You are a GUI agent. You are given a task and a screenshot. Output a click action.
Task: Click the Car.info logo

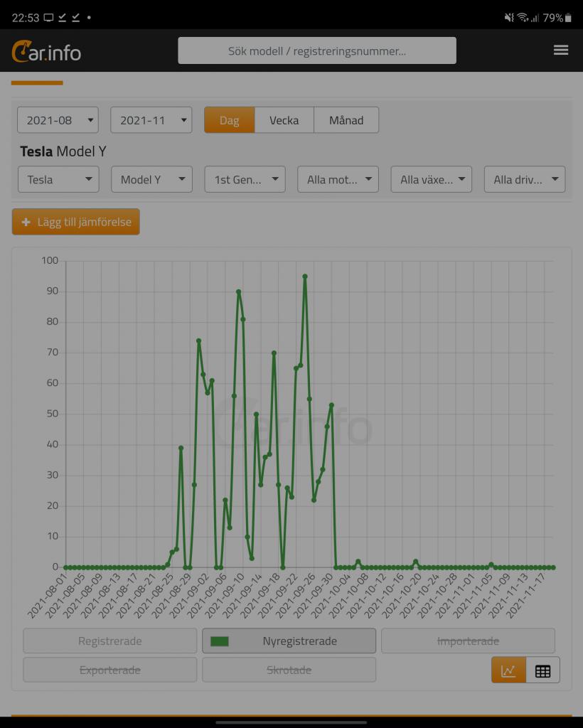click(x=46, y=51)
